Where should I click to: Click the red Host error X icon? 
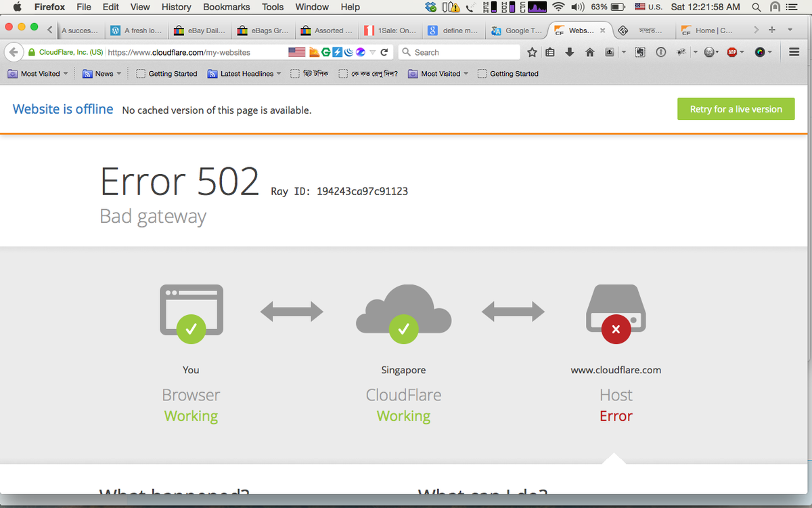click(x=616, y=330)
